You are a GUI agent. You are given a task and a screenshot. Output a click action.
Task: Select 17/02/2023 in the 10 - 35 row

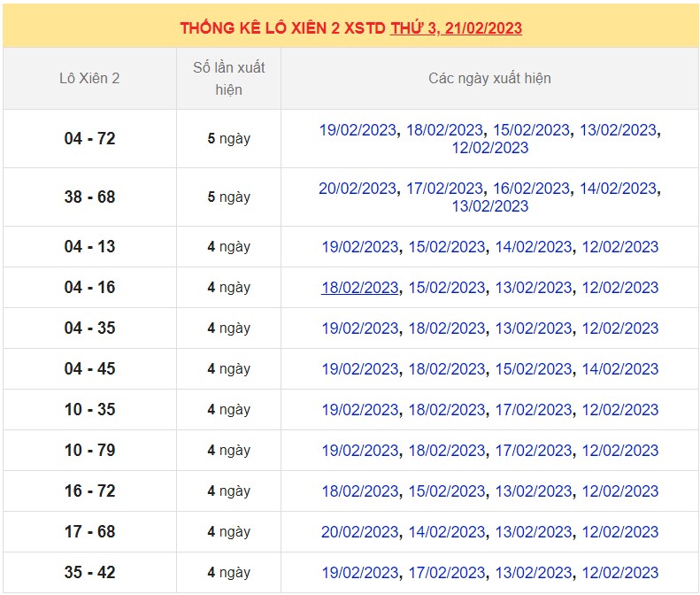(x=534, y=410)
